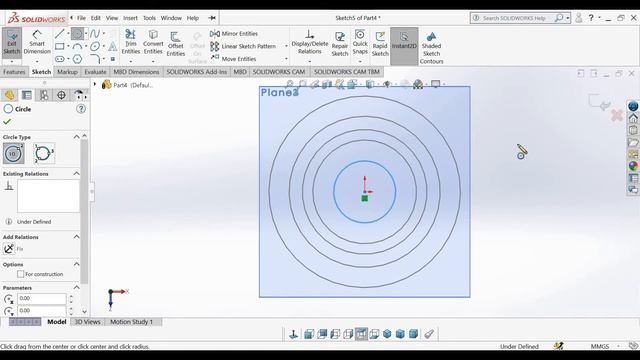The height and width of the screenshot is (360, 640).
Task: Click the Exit Sketch icon
Action: (12, 41)
